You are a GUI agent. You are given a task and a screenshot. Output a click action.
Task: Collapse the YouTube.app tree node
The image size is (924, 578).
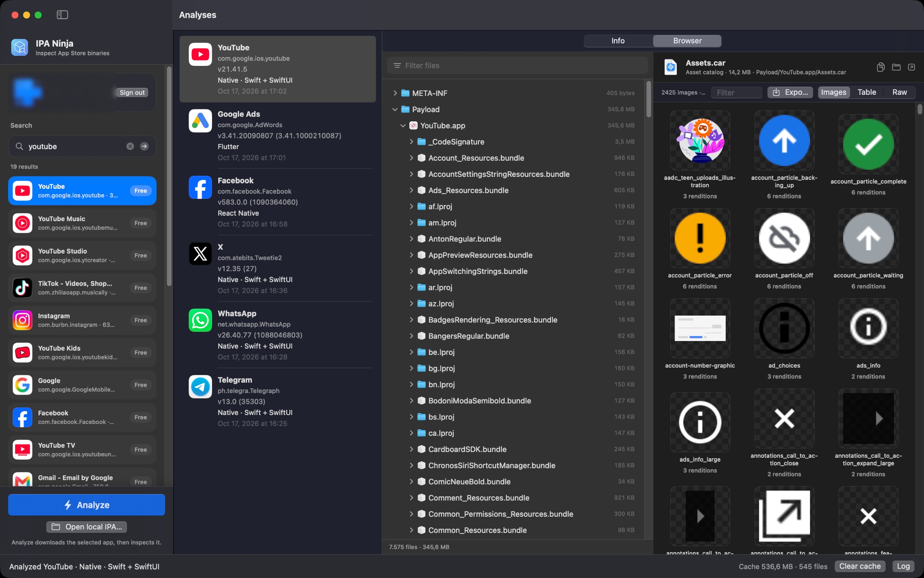(x=403, y=126)
